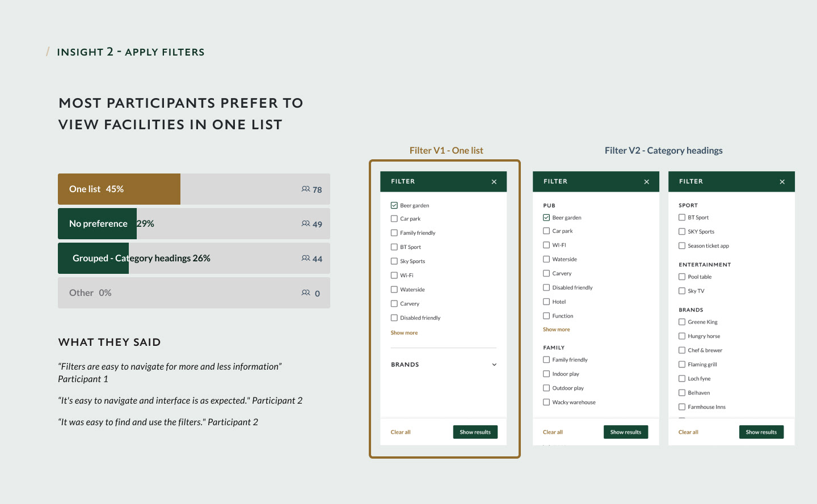The width and height of the screenshot is (817, 504).
Task: Close the Filter V2 Pub panel
Action: click(x=647, y=182)
